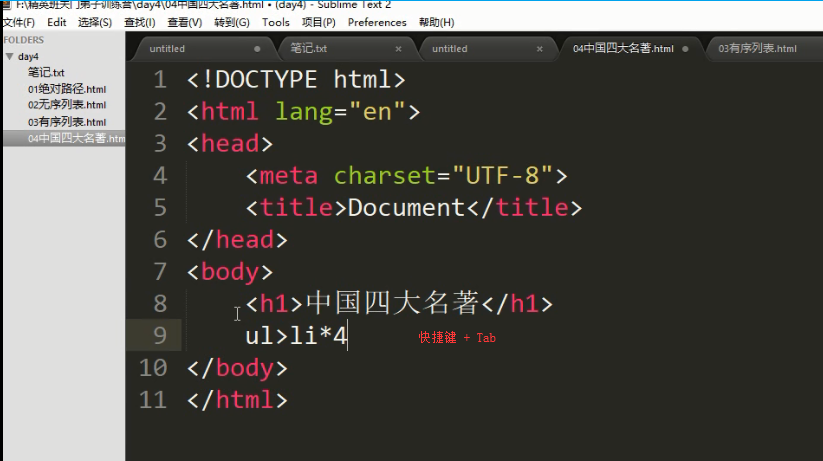Click the FOLDERS sidebar header
The image size is (823, 461).
point(24,40)
